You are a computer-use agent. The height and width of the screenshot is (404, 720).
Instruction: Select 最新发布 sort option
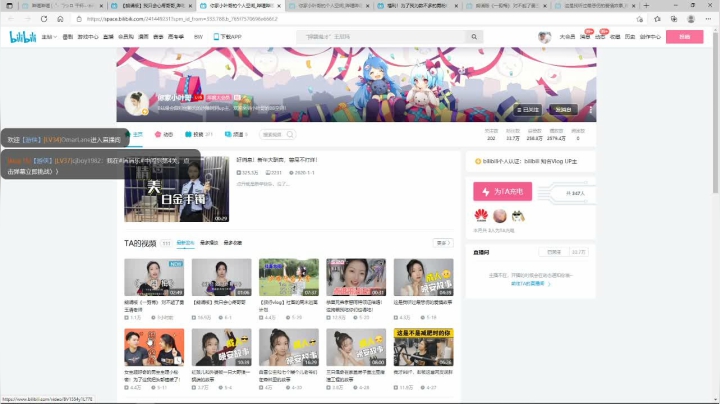pos(186,243)
